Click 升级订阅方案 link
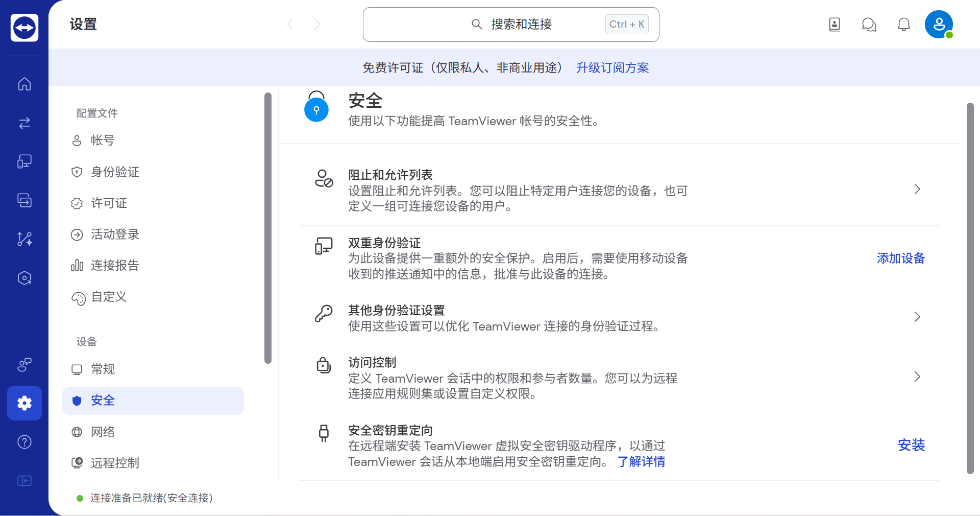 612,67
